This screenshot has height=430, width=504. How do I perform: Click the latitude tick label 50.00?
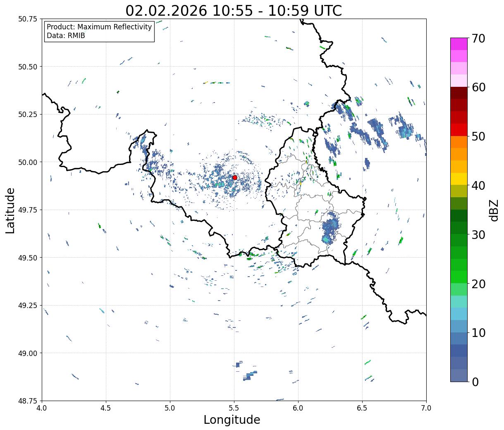click(x=28, y=162)
